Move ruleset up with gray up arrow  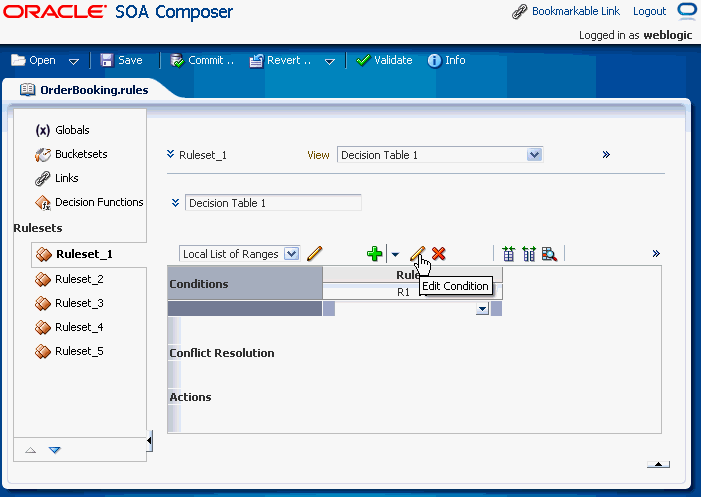30,450
